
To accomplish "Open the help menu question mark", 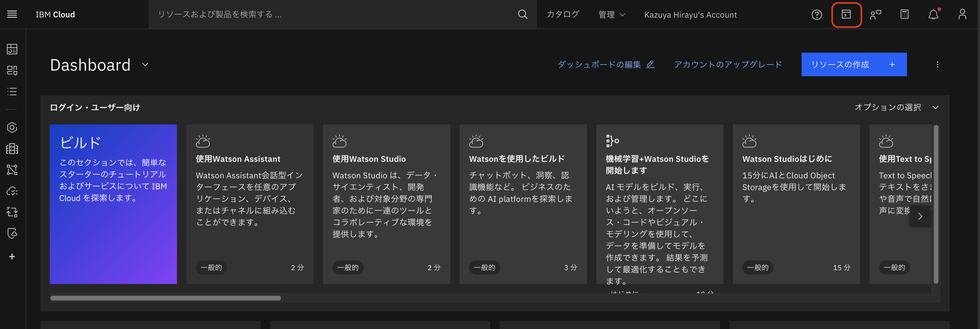I will click(x=816, y=14).
